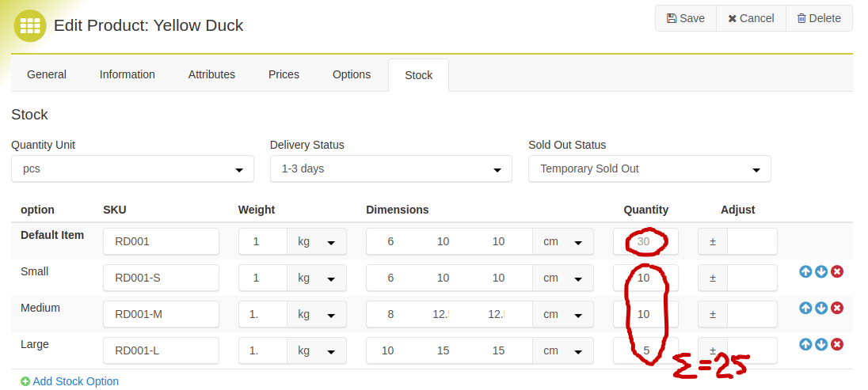Move the Small option row up
The width and height of the screenshot is (868, 390).
805,271
